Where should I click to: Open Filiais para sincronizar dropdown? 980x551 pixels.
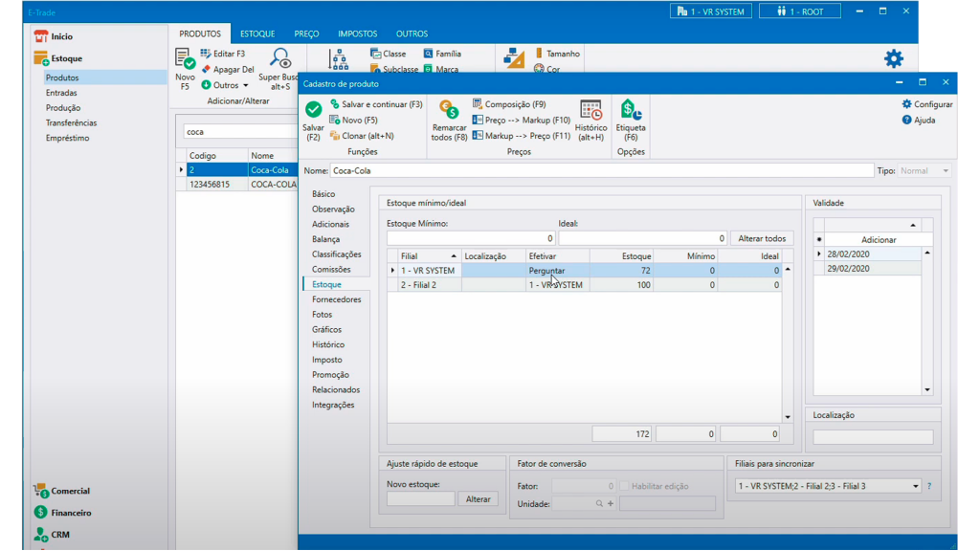coord(916,486)
